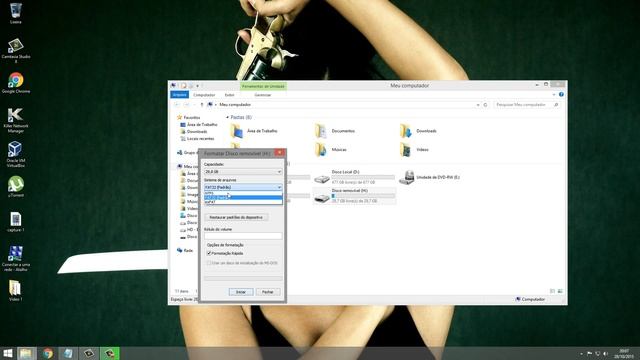Screen dimensions: 640x360
Task: Click the taskbar clock and date
Action: [623, 353]
